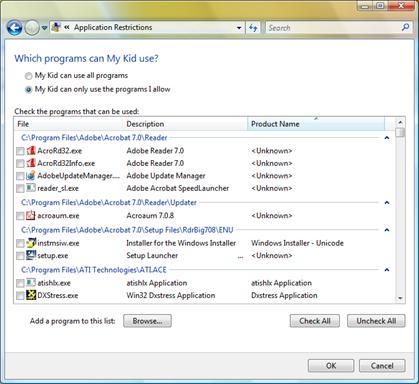Select the Setup Launcher description
This screenshot has width=419, height=384.
click(152, 256)
